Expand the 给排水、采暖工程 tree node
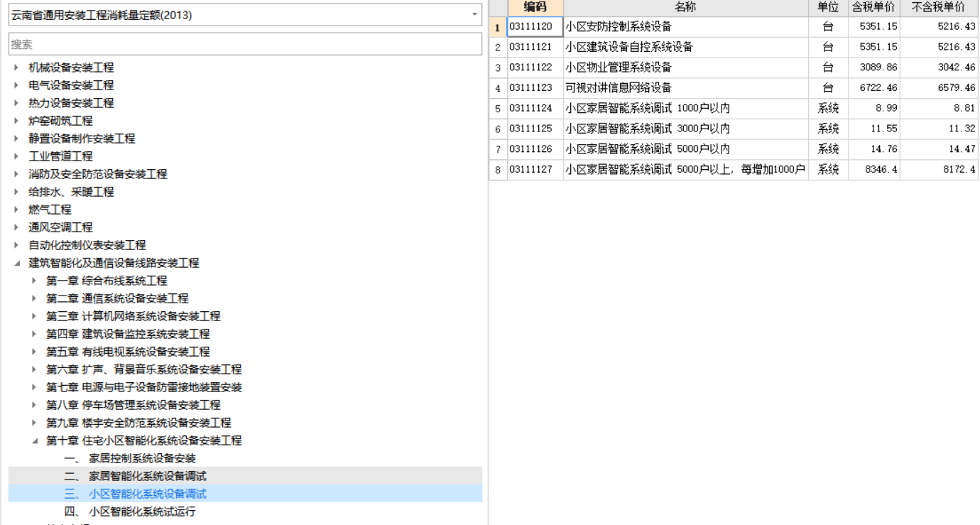Screen dimensions: 980x525 tap(16, 192)
